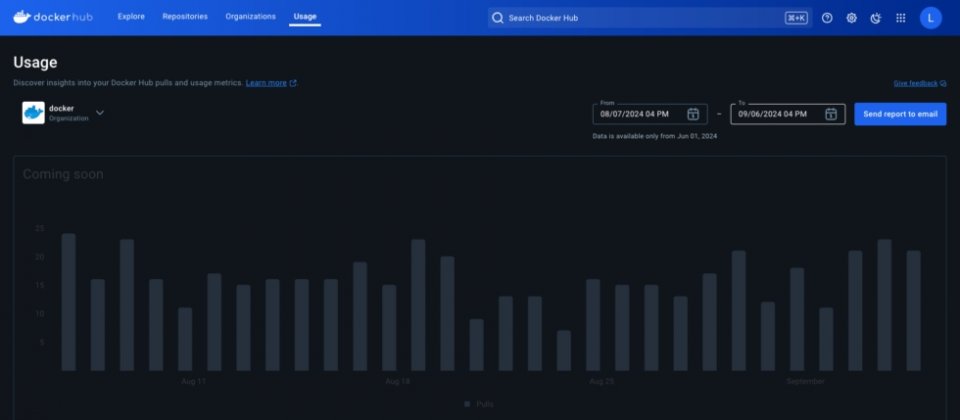Click the search magnifier icon

point(498,18)
